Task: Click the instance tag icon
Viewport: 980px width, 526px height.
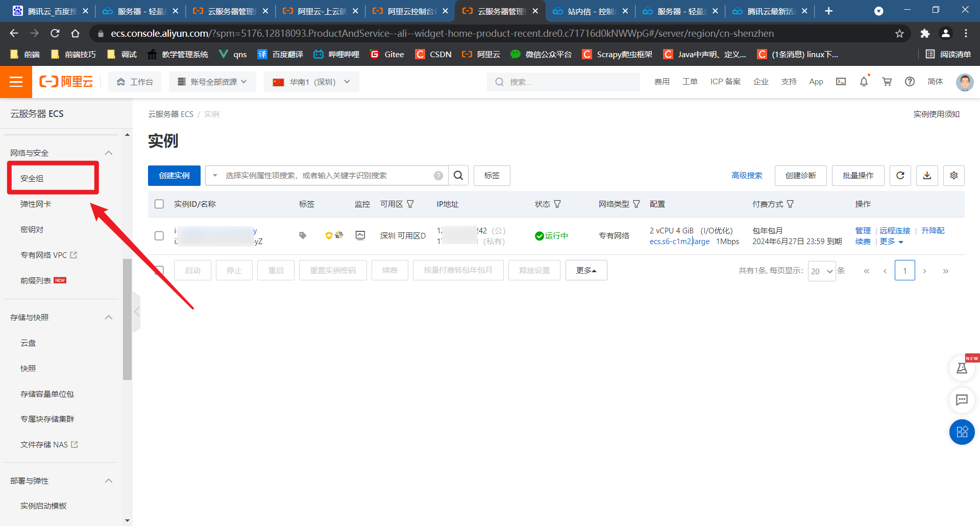Action: [303, 235]
